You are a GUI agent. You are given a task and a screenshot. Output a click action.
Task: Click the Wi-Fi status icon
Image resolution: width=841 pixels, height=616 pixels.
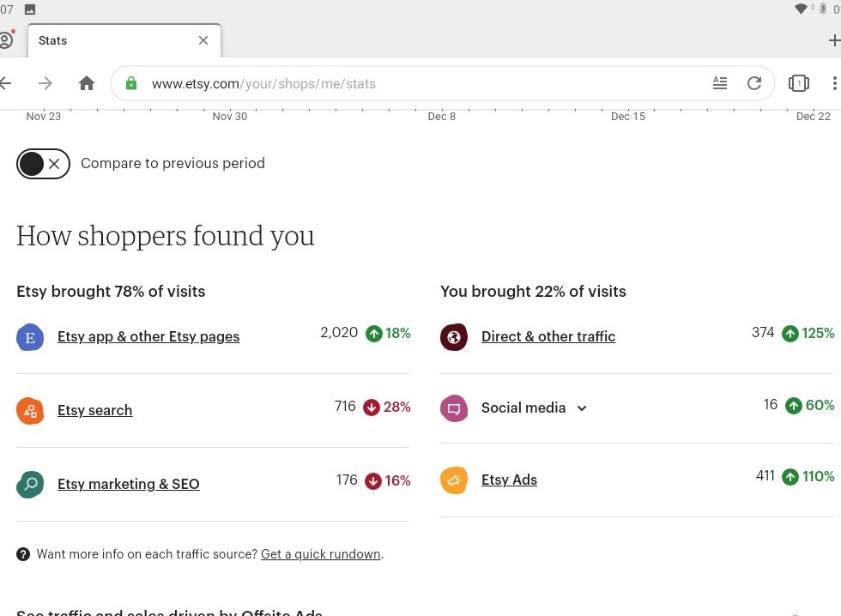801,9
